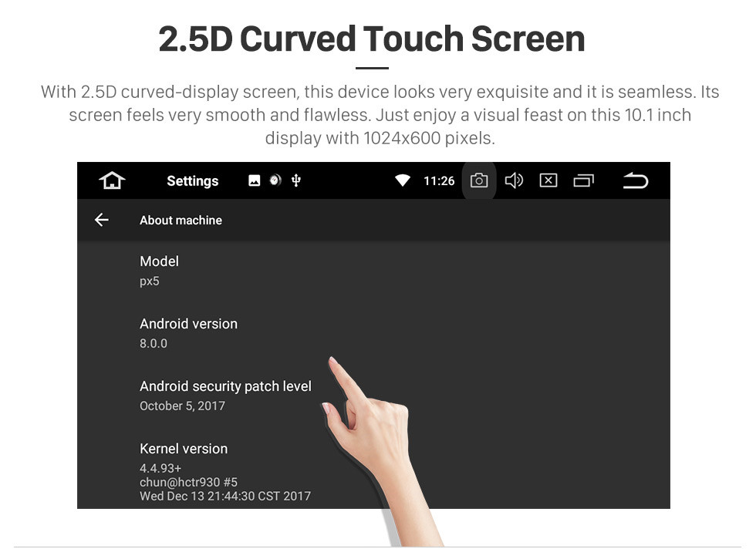Tap the 11:26 clock display

439,180
